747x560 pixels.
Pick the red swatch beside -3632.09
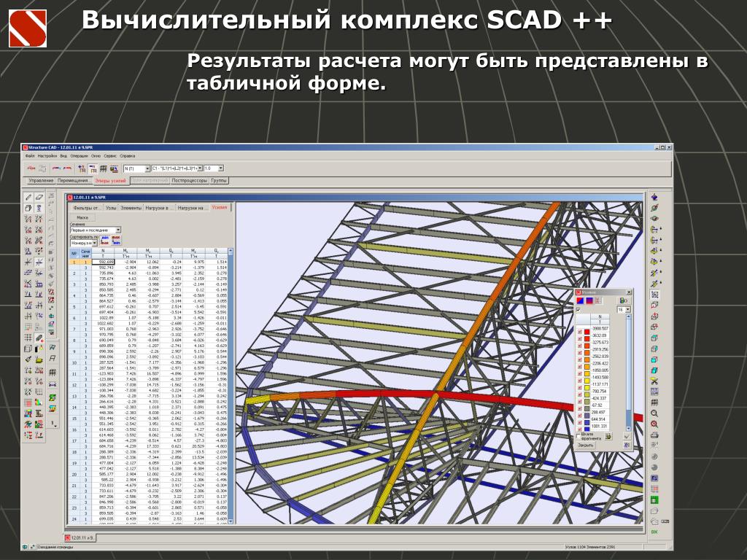tap(587, 339)
